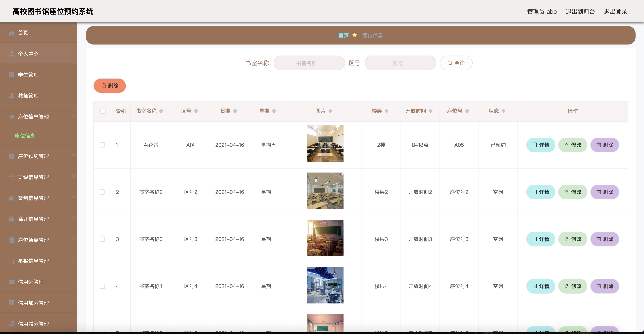Expand the 教师管理 menu chevron
The width and height of the screenshot is (644, 334).
(74, 95)
